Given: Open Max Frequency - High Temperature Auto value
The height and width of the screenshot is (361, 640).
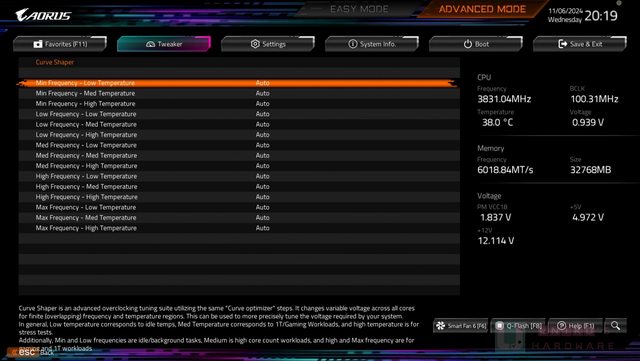Looking at the screenshot, I should tap(262, 228).
